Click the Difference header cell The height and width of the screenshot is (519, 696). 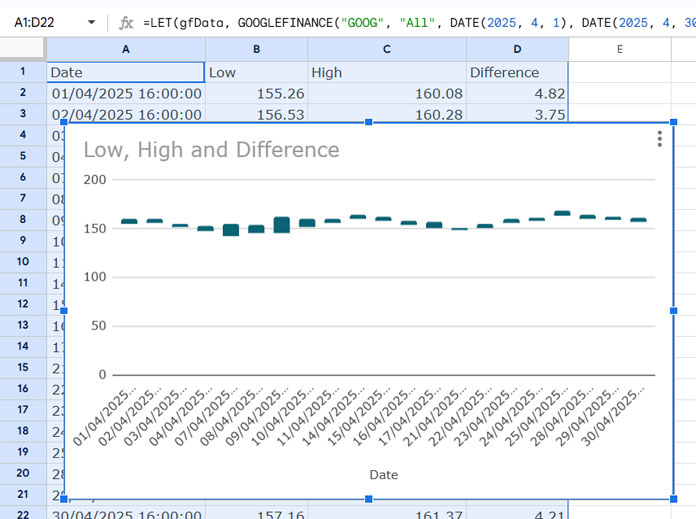[x=517, y=72]
